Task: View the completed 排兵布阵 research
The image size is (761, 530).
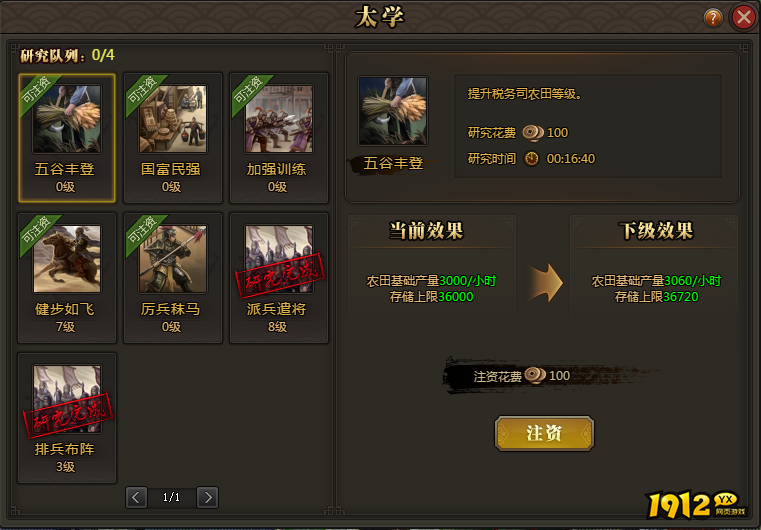Action: pos(67,418)
